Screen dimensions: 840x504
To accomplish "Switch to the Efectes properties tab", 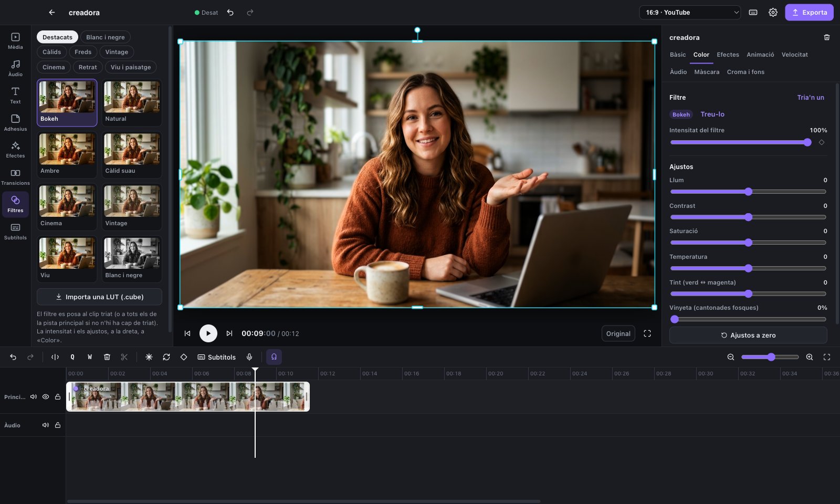I will [728, 55].
